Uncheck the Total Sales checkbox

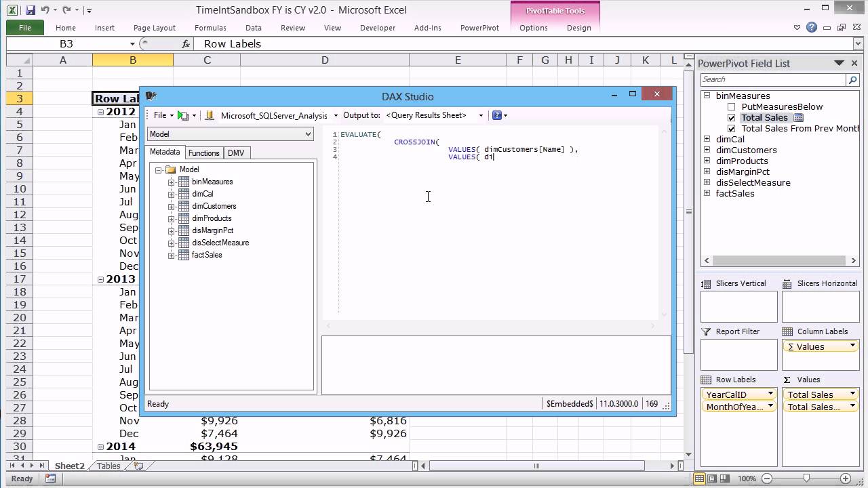[731, 117]
